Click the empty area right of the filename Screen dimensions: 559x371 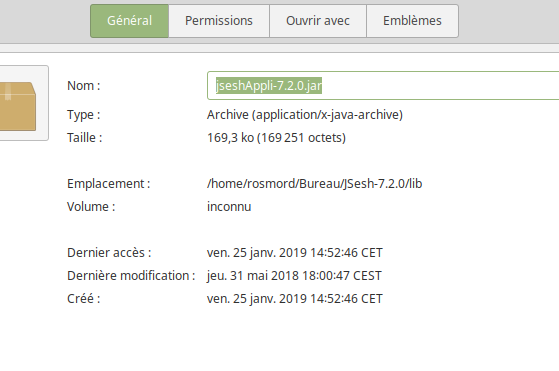pyautogui.click(x=440, y=86)
